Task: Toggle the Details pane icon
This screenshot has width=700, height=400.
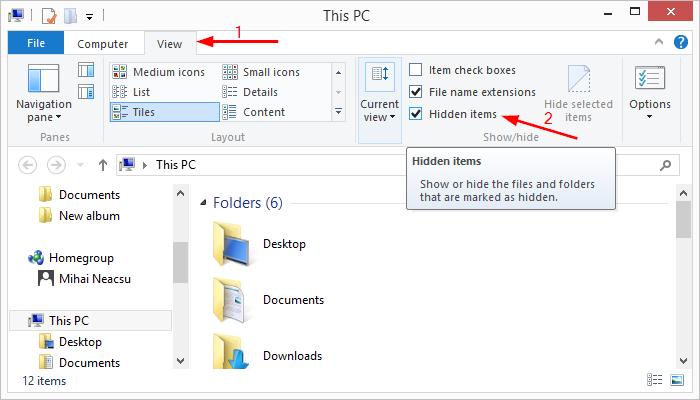Action: tap(86, 92)
